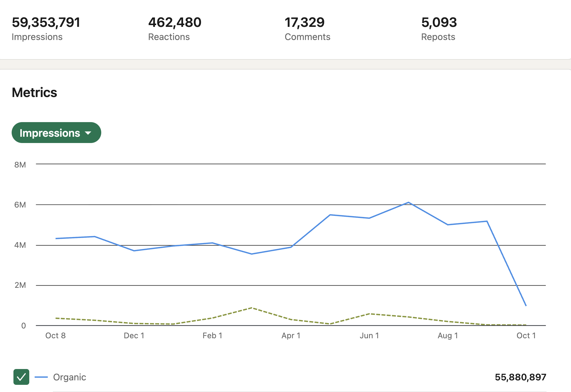This screenshot has height=392, width=571.
Task: Click the blue Organic legend line swatch
Action: tap(41, 377)
